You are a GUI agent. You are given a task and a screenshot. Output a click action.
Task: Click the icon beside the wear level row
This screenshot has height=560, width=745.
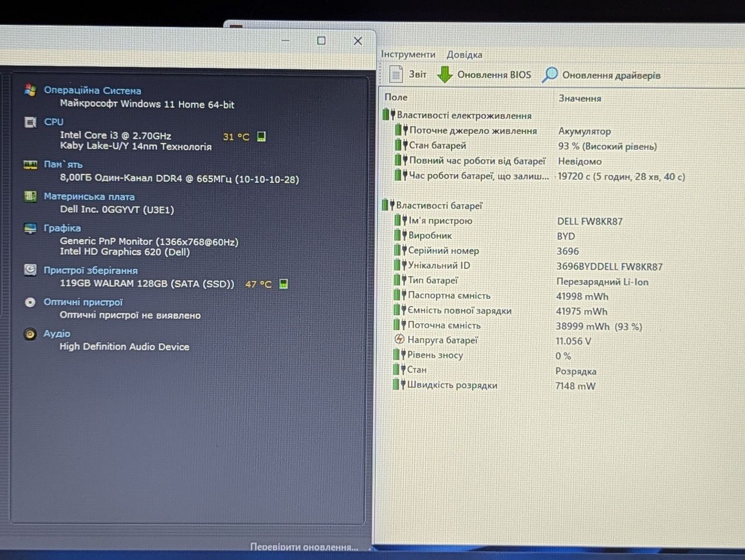(399, 355)
